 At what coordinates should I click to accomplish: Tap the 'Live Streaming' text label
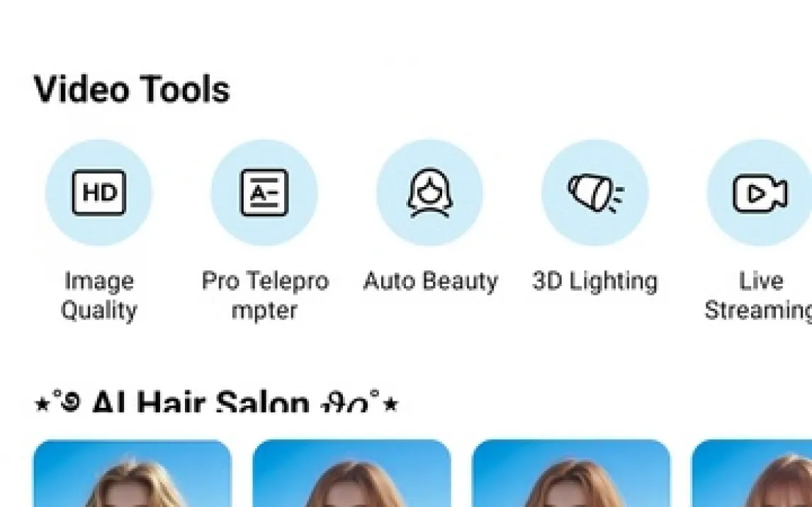point(759,296)
